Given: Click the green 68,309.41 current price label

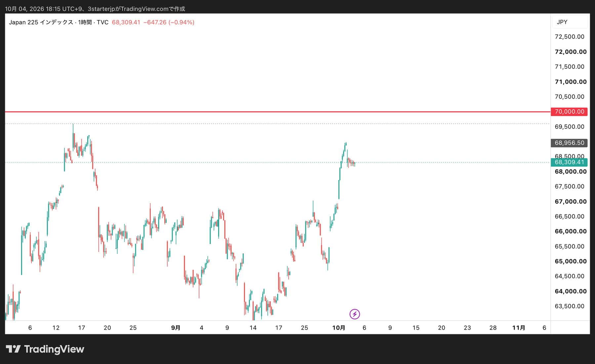Looking at the screenshot, I should [x=569, y=162].
